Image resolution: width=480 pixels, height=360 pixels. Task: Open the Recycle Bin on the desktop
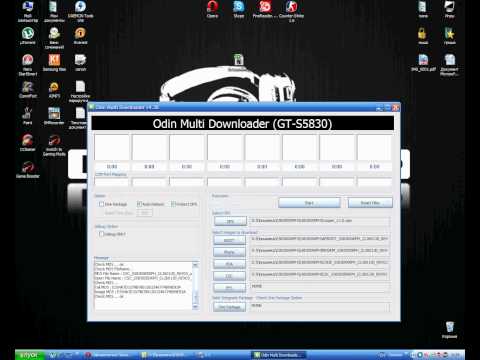(x=449, y=329)
